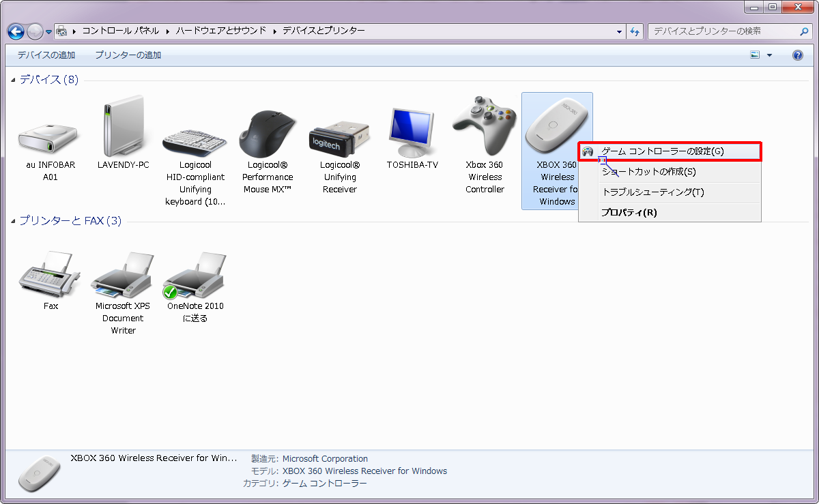The width and height of the screenshot is (819, 504).
Task: Select the XBOX 360 Wireless Receiver for Windows icon
Action: point(557,125)
